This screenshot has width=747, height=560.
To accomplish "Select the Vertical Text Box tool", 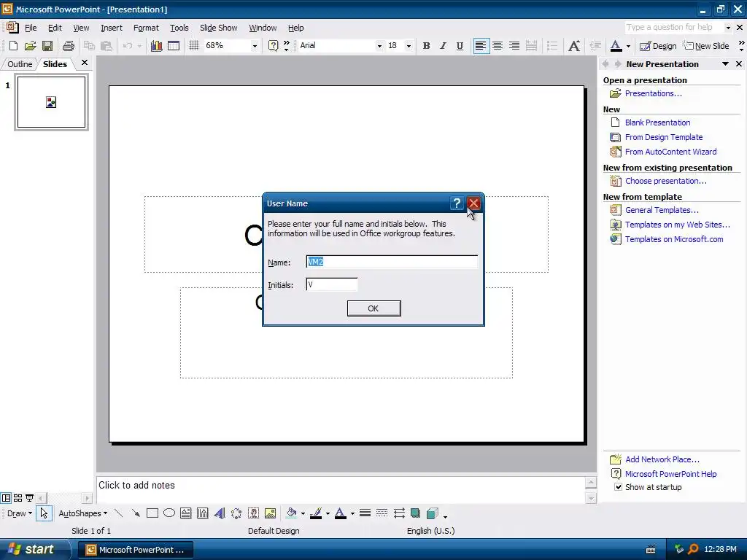I will coord(203,513).
